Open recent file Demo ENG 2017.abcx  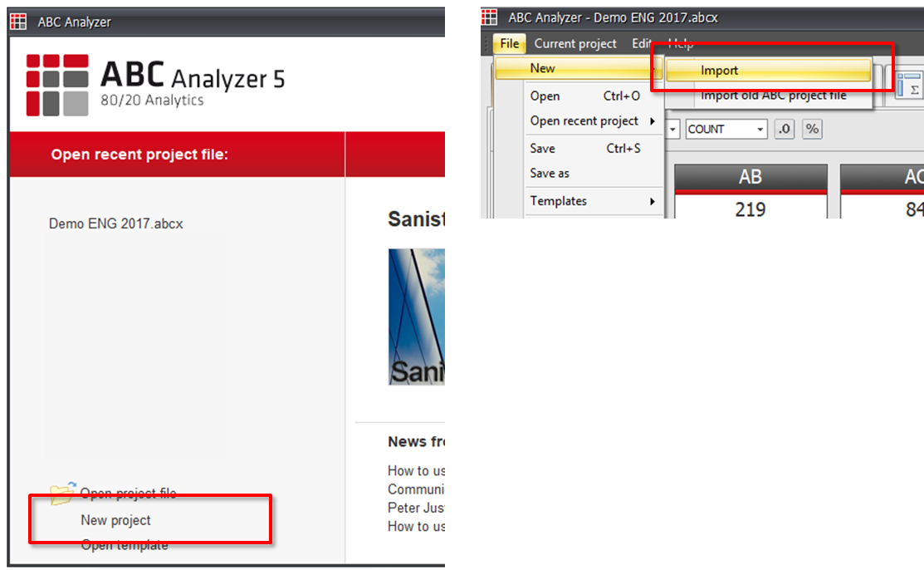tap(116, 224)
